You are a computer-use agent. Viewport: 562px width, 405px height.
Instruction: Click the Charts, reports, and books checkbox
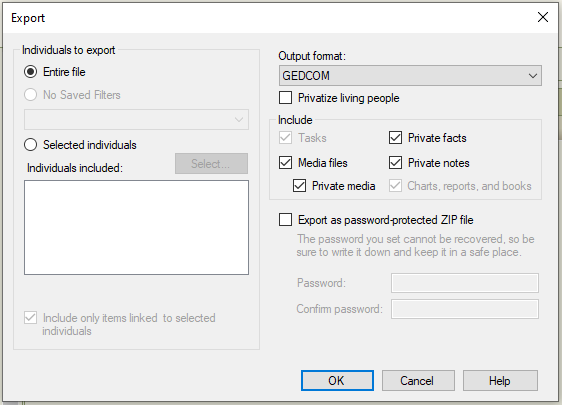395,186
